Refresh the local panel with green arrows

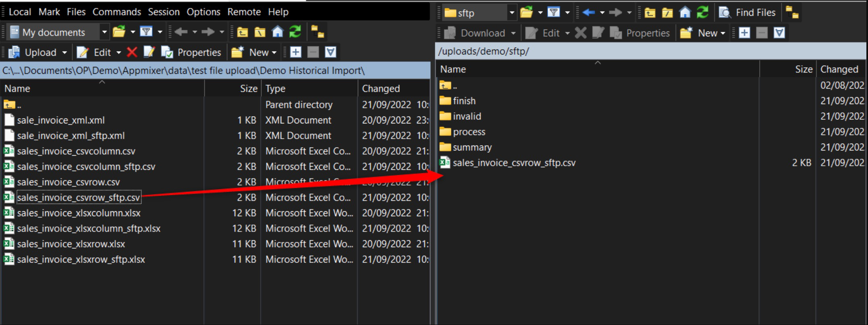pyautogui.click(x=295, y=32)
